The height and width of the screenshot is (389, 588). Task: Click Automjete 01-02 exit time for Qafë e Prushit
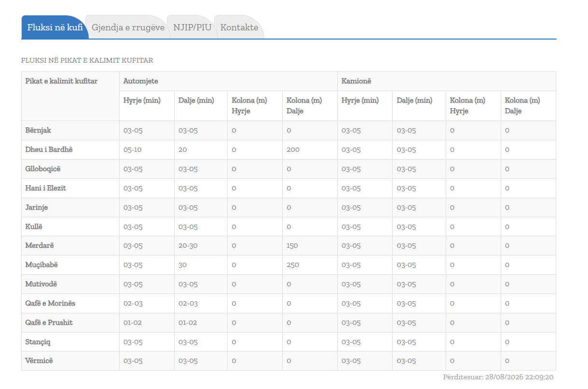point(188,322)
